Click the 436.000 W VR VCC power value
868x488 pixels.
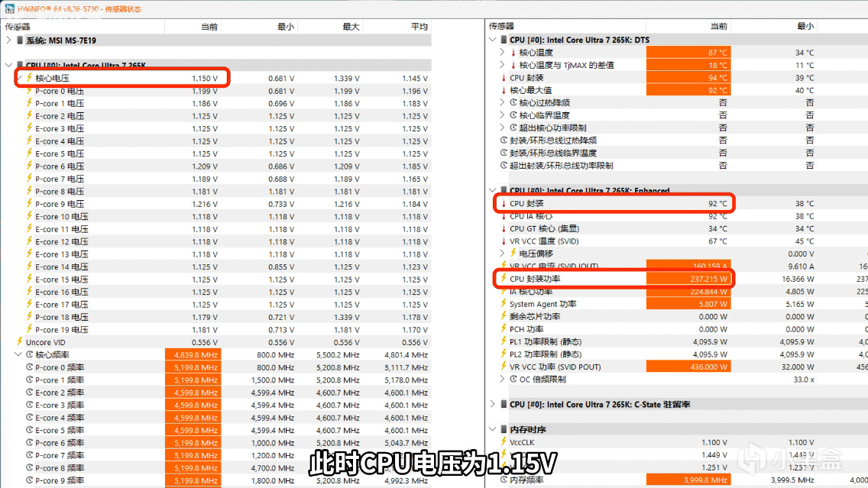click(x=688, y=367)
